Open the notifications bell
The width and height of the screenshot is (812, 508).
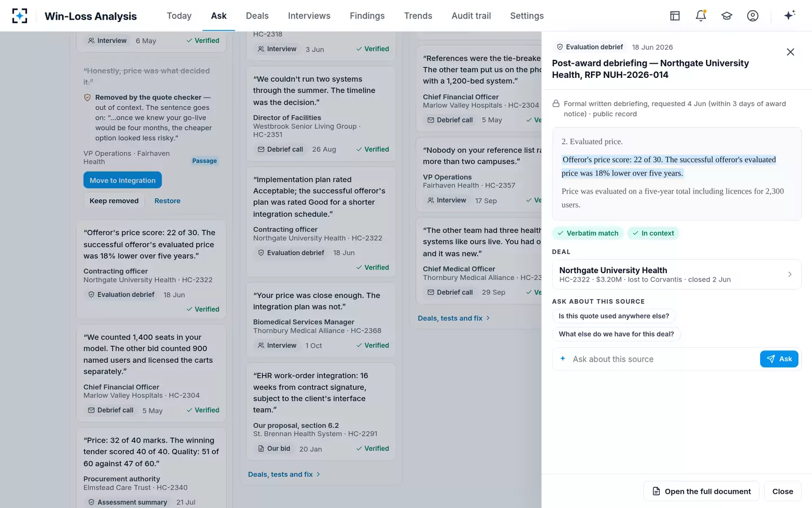click(x=701, y=16)
